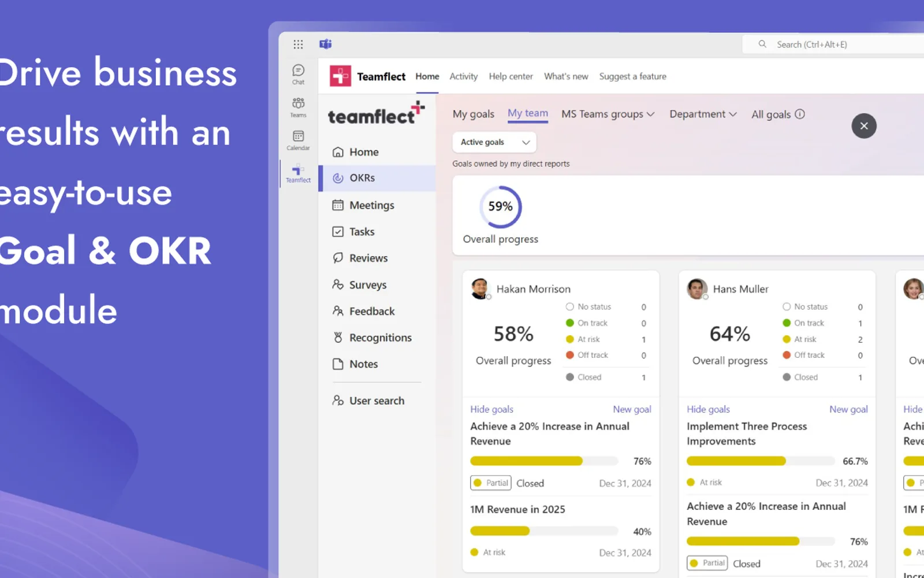Open Meetings in the sidebar

click(x=377, y=205)
